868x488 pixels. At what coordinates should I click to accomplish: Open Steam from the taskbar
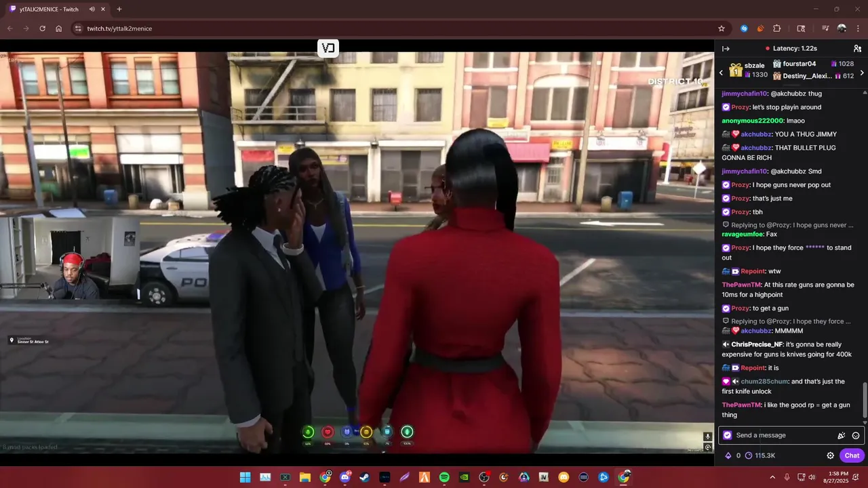[x=364, y=477]
